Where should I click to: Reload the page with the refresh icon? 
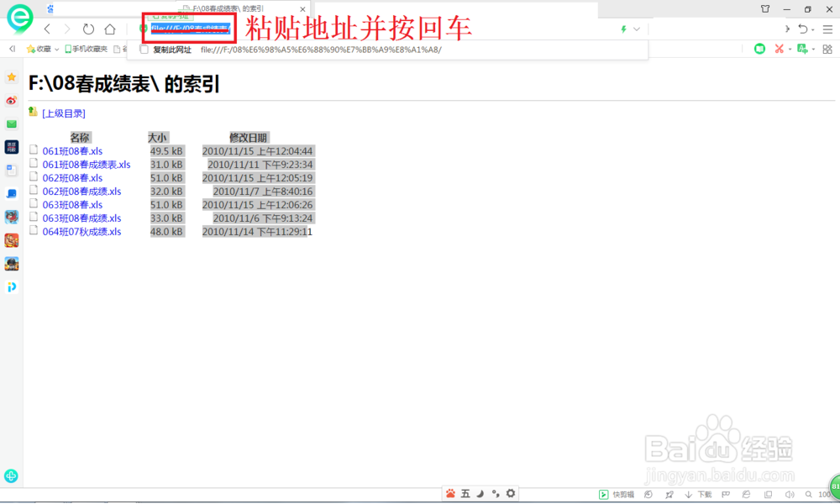click(88, 29)
